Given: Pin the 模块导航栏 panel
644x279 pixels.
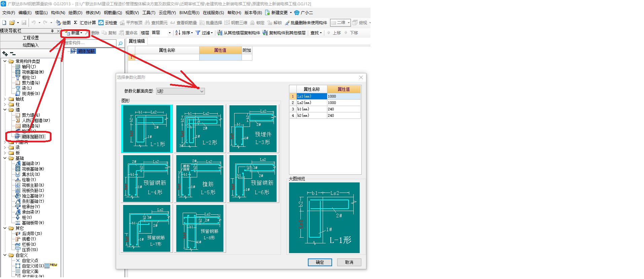Looking at the screenshot, I should pyautogui.click(x=52, y=31).
